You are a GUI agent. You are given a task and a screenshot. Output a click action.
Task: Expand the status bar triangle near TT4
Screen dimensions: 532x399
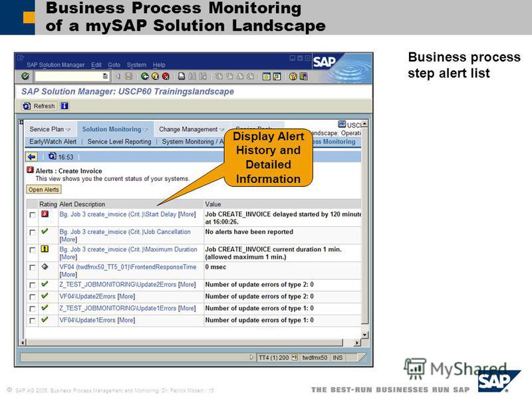(x=251, y=357)
